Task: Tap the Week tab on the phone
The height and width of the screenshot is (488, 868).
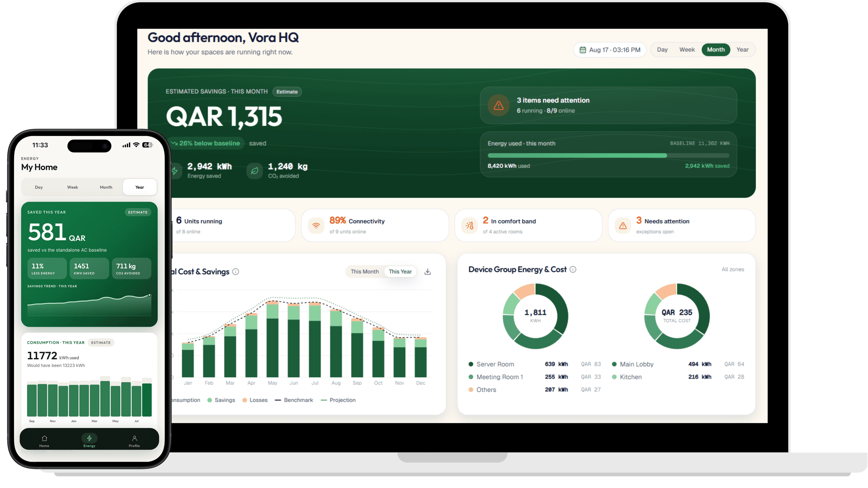Action: (72, 187)
